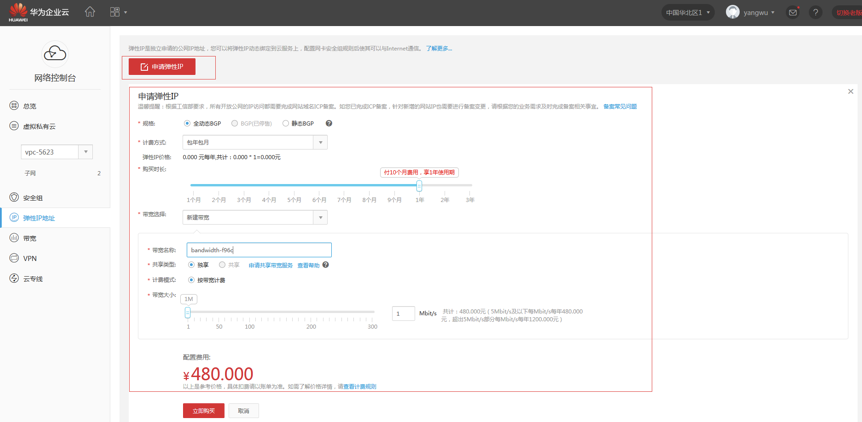Open the mail messages icon
This screenshot has height=422, width=862.
click(793, 13)
